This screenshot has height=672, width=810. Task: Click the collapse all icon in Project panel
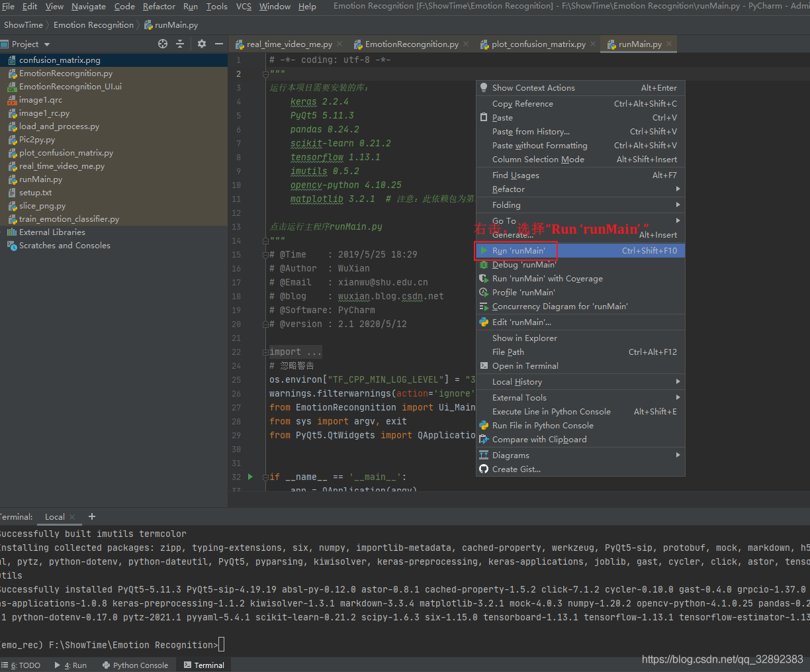(x=180, y=44)
